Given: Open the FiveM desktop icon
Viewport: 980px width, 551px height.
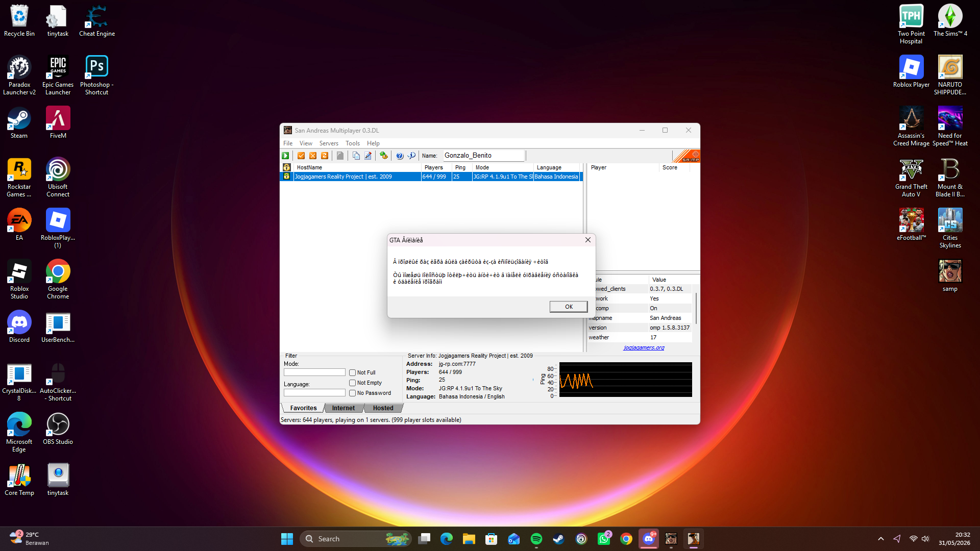Looking at the screenshot, I should (x=58, y=123).
